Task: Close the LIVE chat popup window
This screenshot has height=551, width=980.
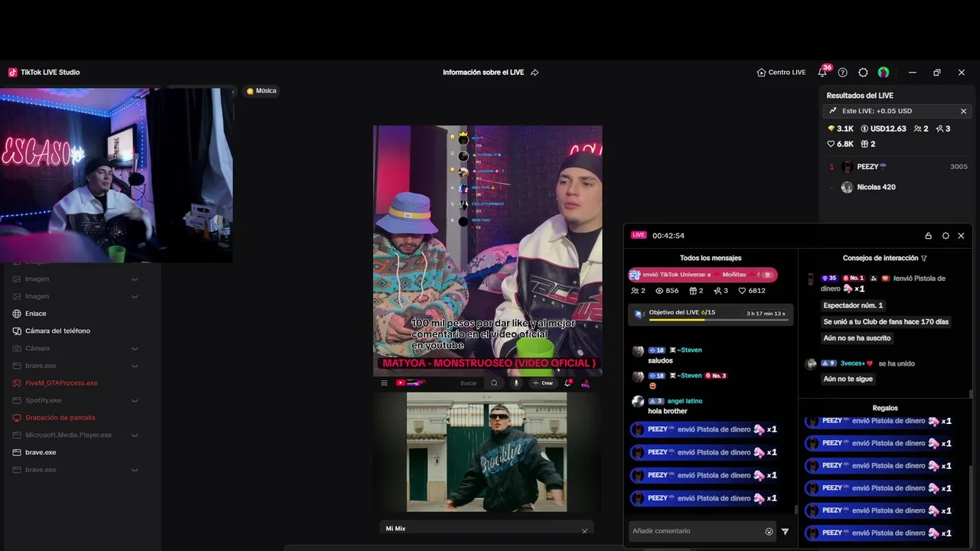Action: (x=961, y=236)
